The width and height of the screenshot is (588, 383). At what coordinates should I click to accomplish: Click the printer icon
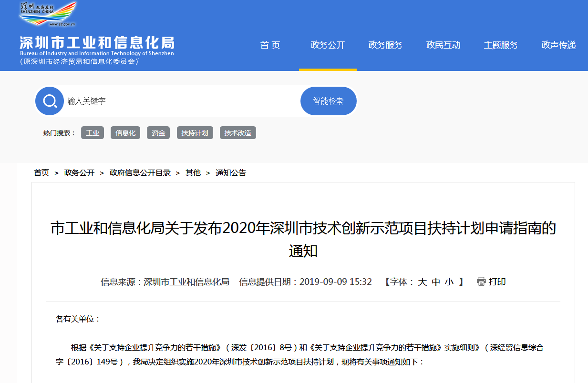tap(481, 282)
